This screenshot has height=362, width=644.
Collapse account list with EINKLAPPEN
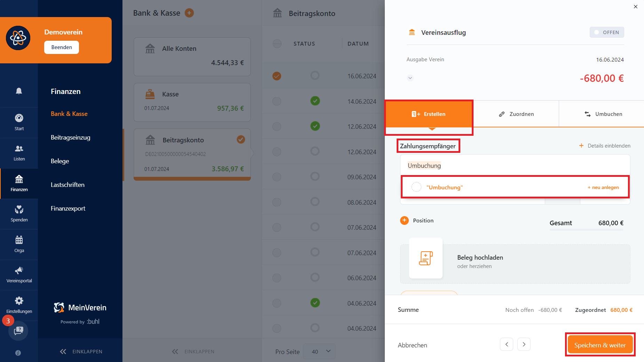(193, 352)
